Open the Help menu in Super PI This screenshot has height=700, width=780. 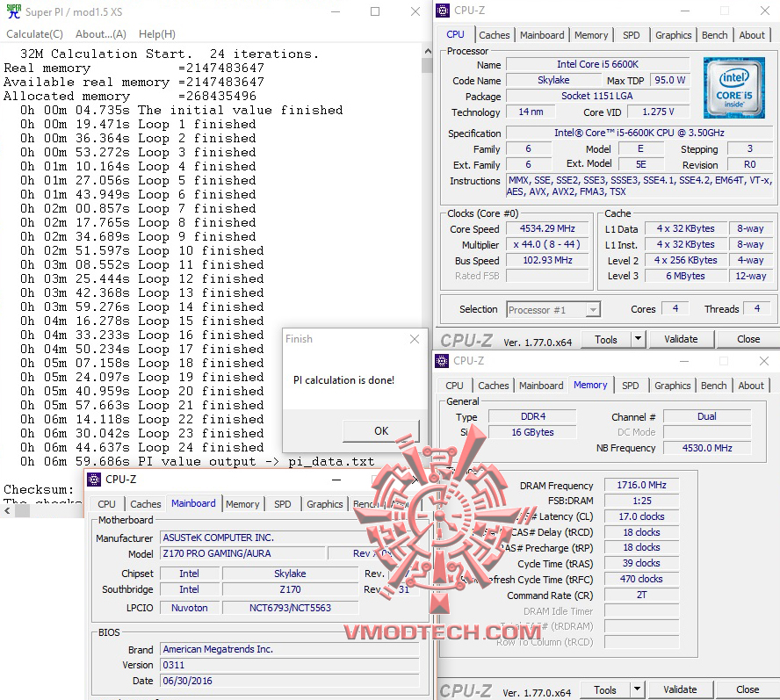pos(156,33)
